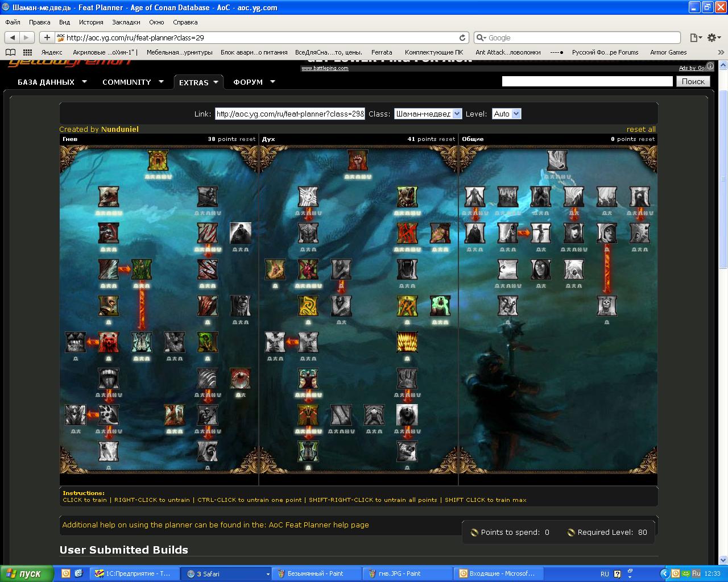The width and height of the screenshot is (728, 582).
Task: Select the roaring beast feat atop the Гнев tree
Action: (158, 160)
